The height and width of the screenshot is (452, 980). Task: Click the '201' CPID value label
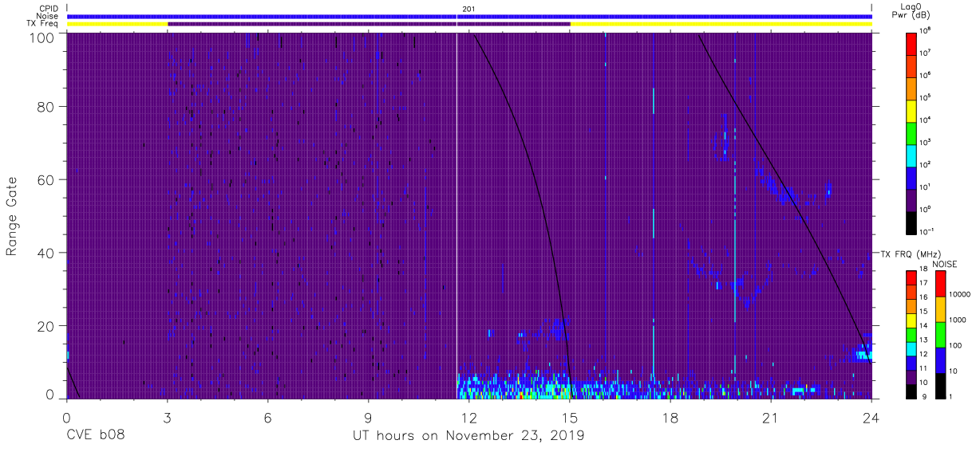point(468,9)
